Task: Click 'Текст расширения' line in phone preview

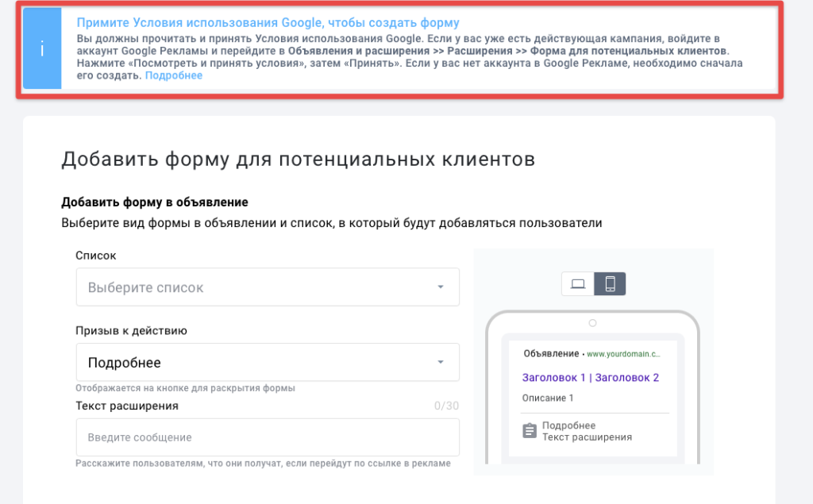Action: click(x=587, y=437)
